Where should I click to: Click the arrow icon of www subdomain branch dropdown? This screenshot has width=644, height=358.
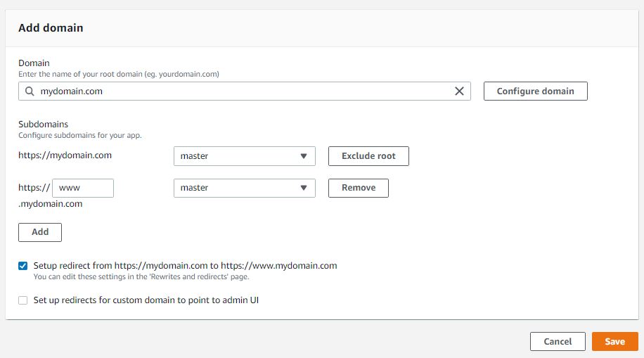click(304, 188)
